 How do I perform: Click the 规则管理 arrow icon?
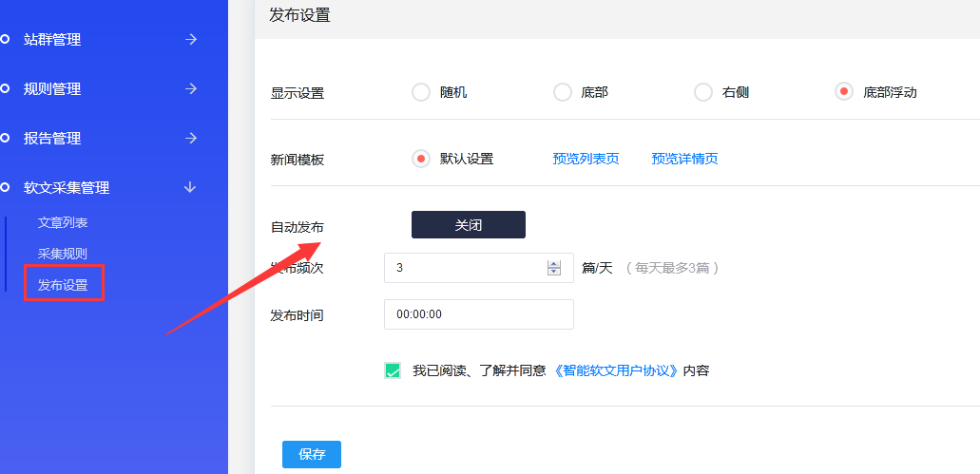pos(190,89)
